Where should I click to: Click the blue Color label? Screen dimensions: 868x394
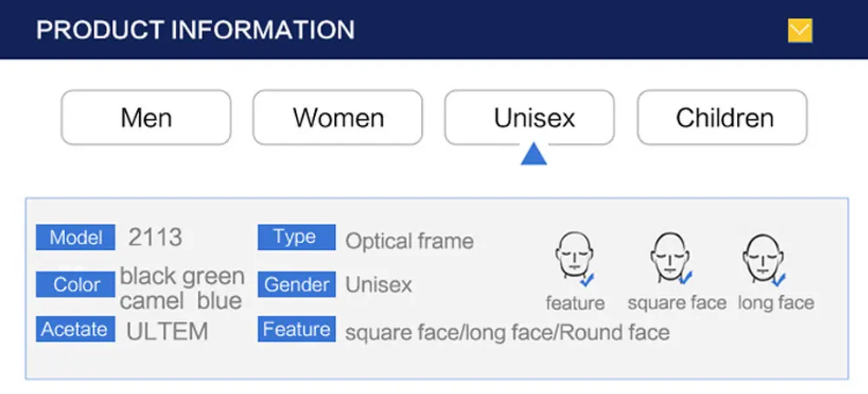[x=76, y=285]
